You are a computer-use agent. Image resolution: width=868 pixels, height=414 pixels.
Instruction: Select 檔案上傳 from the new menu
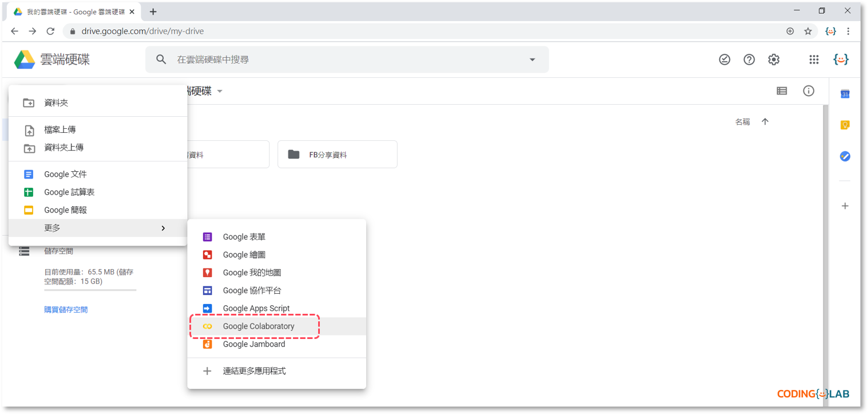[98, 130]
